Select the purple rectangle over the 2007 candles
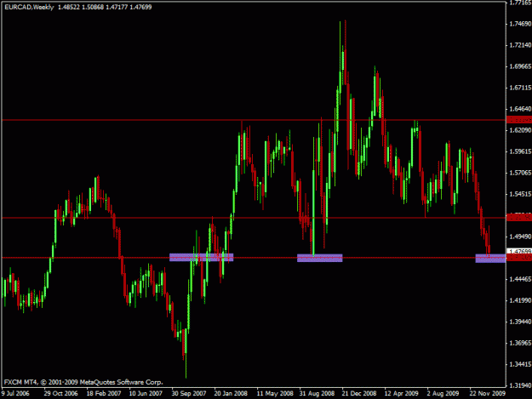The height and width of the screenshot is (399, 532). [202, 258]
